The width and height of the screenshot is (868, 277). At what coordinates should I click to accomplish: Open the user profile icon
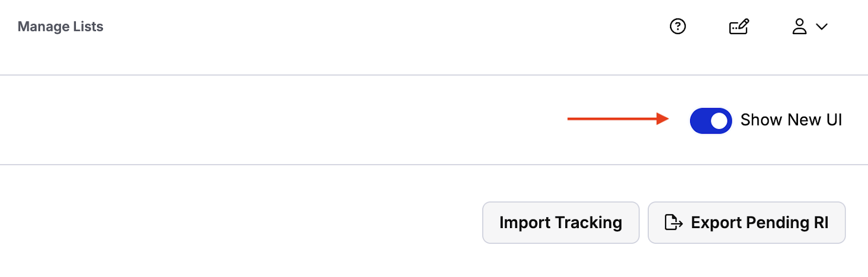(x=799, y=26)
